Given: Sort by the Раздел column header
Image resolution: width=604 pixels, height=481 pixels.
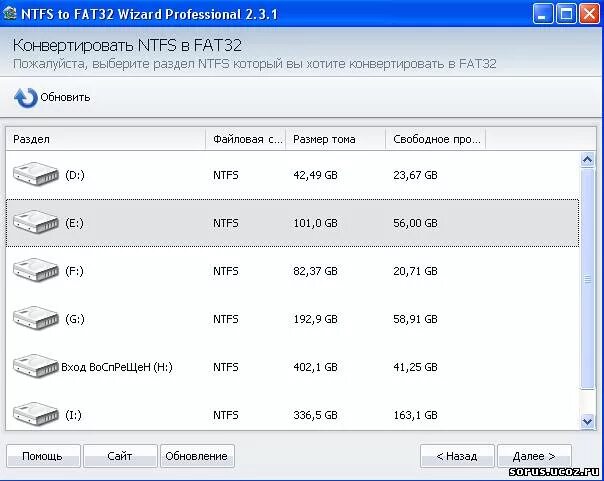Looking at the screenshot, I should 106,139.
